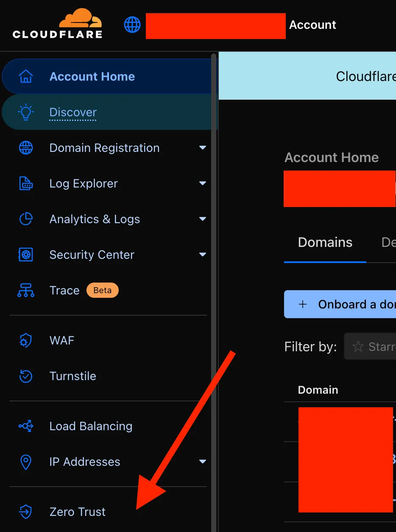Viewport: 396px width, 532px height.
Task: Expand the Log Explorer submenu arrow
Action: pos(202,183)
